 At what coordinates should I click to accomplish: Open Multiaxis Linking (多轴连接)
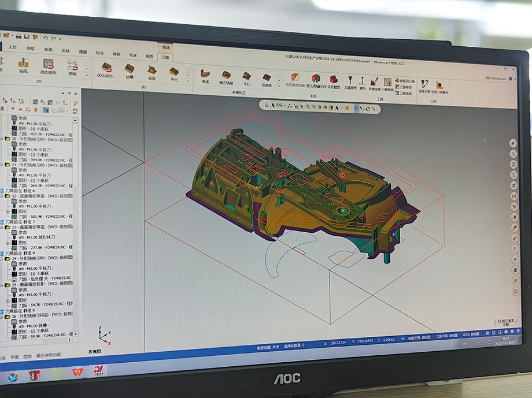click(x=374, y=84)
